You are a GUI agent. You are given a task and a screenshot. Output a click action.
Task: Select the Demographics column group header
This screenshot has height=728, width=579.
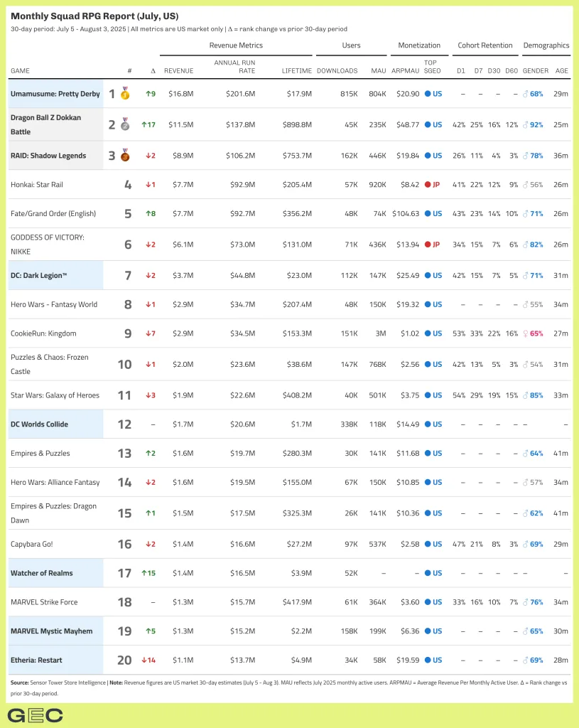coord(546,45)
